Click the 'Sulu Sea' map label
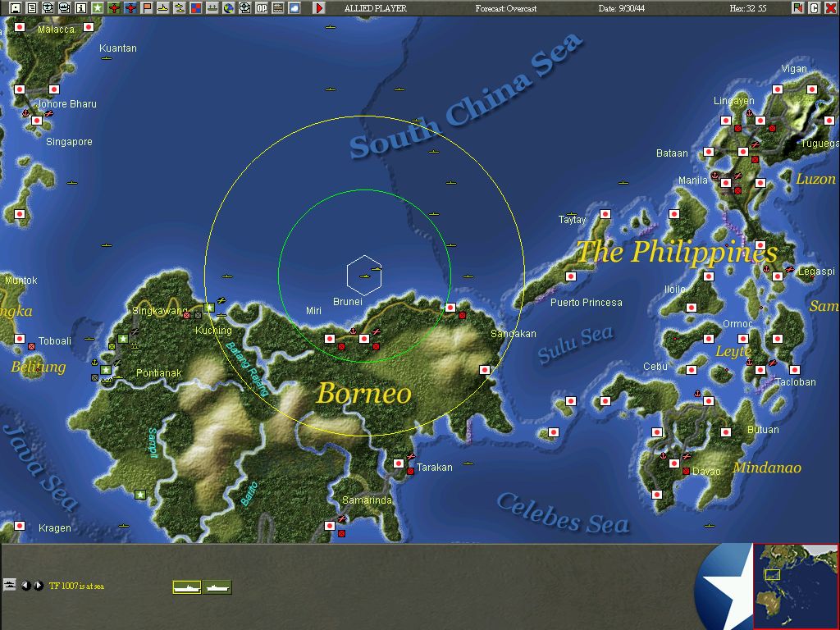The width and height of the screenshot is (840, 630). [575, 344]
